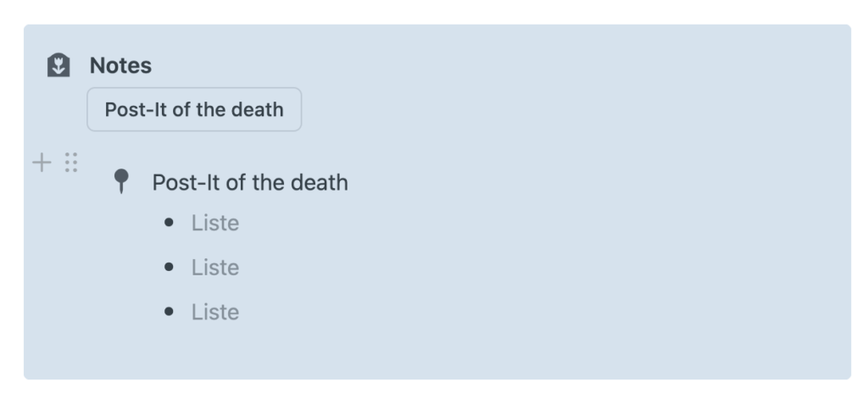Click the second Liste placeholder item
868x404 pixels.
tap(215, 268)
